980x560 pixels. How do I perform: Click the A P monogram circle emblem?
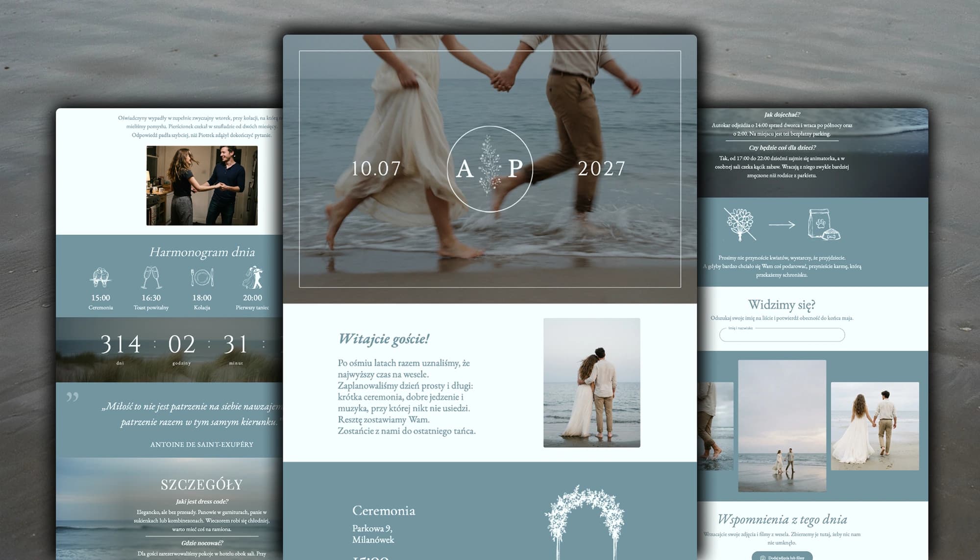point(490,169)
